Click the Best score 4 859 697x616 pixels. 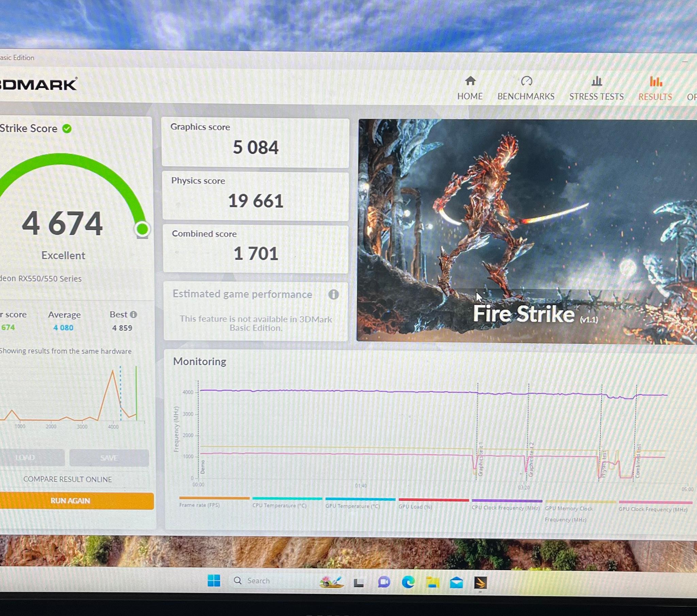tap(122, 328)
